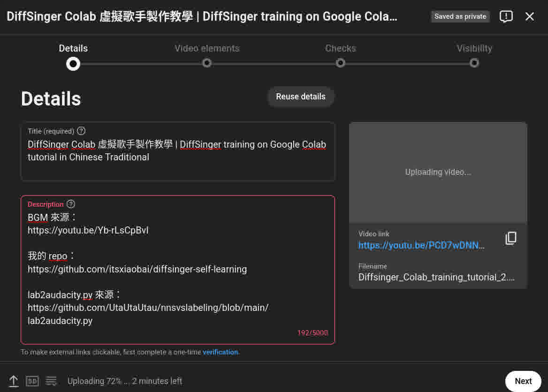Go to the Video elements step
The image size is (548, 392).
pyautogui.click(x=207, y=48)
